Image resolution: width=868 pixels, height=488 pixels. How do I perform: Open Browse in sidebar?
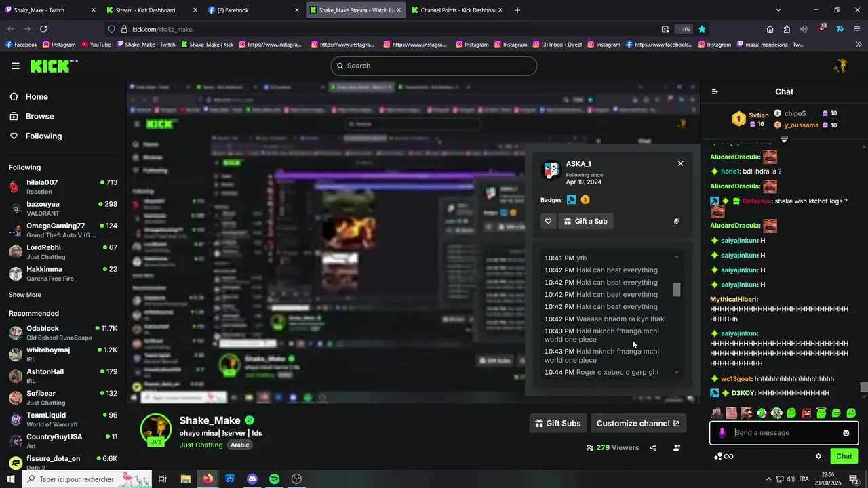[32, 116]
